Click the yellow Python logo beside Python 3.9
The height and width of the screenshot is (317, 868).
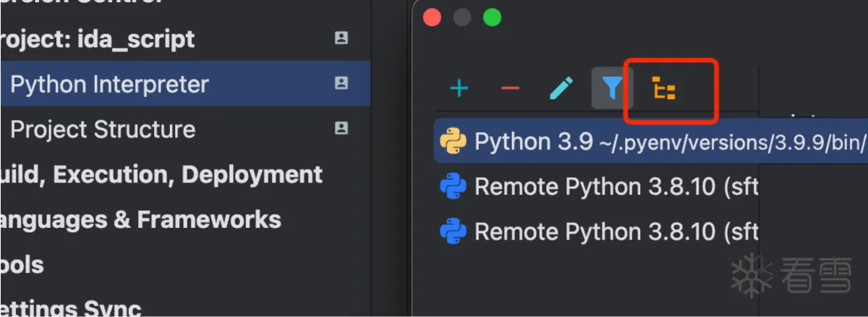coord(454,142)
